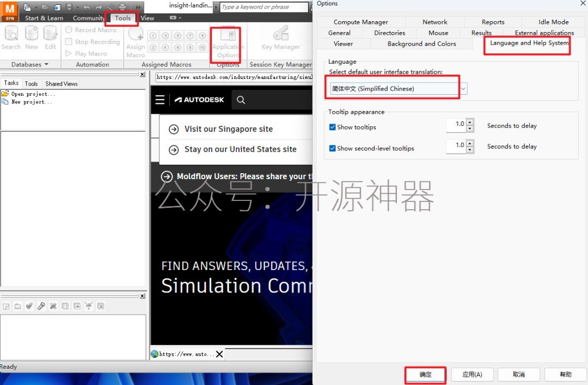This screenshot has width=588, height=385.
Task: Click assigned macro button 10
Action: click(x=203, y=47)
